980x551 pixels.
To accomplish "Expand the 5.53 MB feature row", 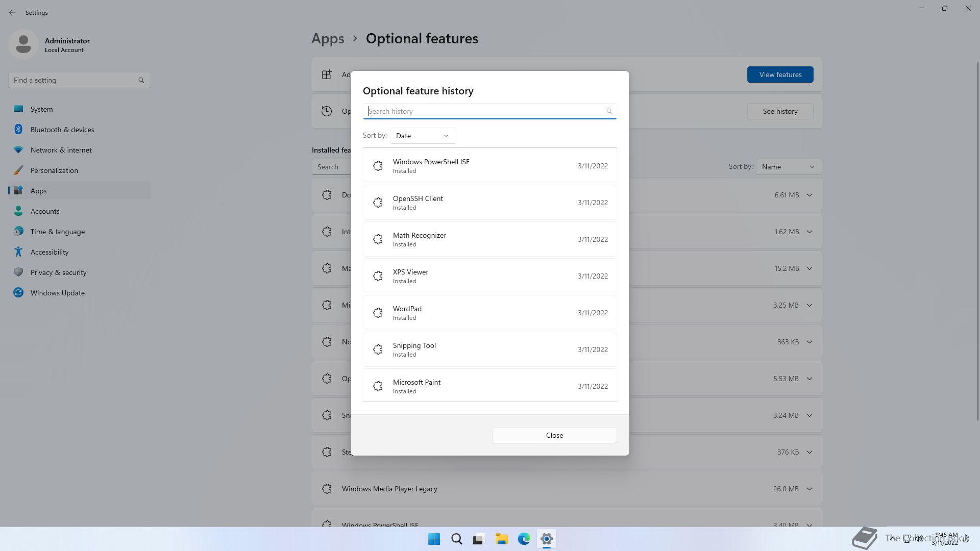I will [x=810, y=379].
